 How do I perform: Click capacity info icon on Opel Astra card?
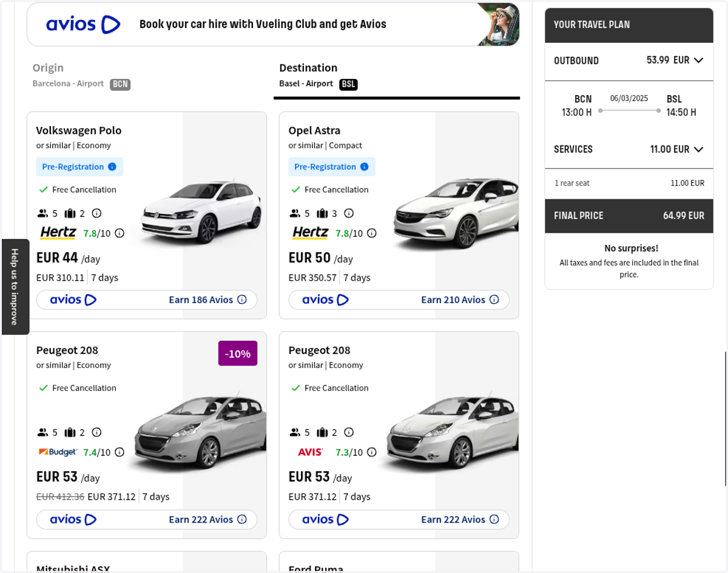(349, 213)
